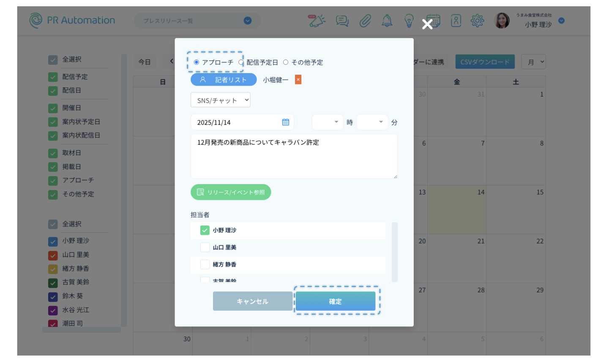Open the chat messages icon

click(342, 21)
